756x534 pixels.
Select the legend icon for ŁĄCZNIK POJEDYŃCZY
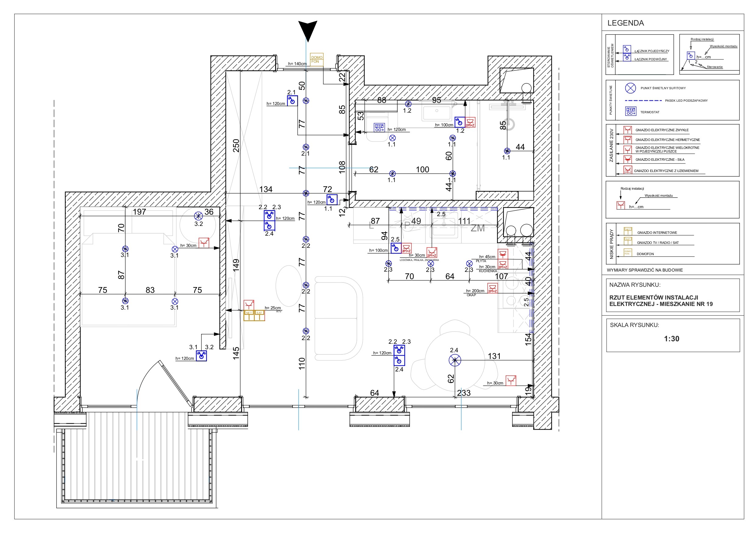[x=626, y=49]
